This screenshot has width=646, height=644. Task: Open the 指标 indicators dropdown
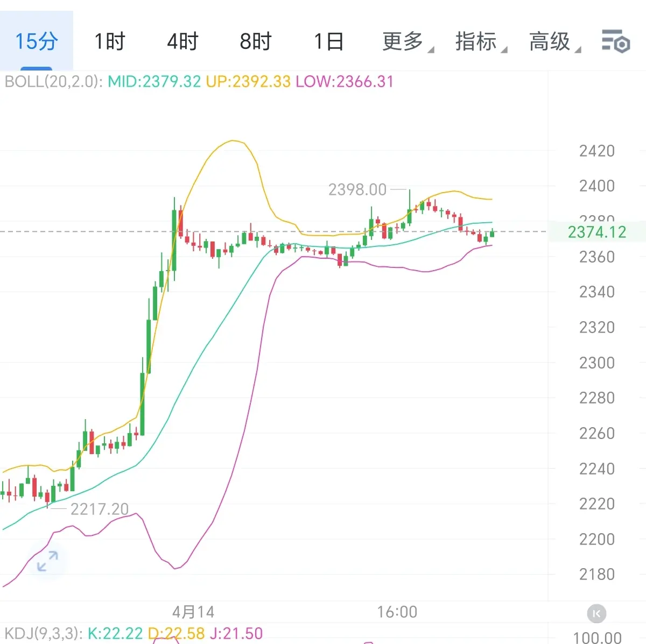pos(481,41)
